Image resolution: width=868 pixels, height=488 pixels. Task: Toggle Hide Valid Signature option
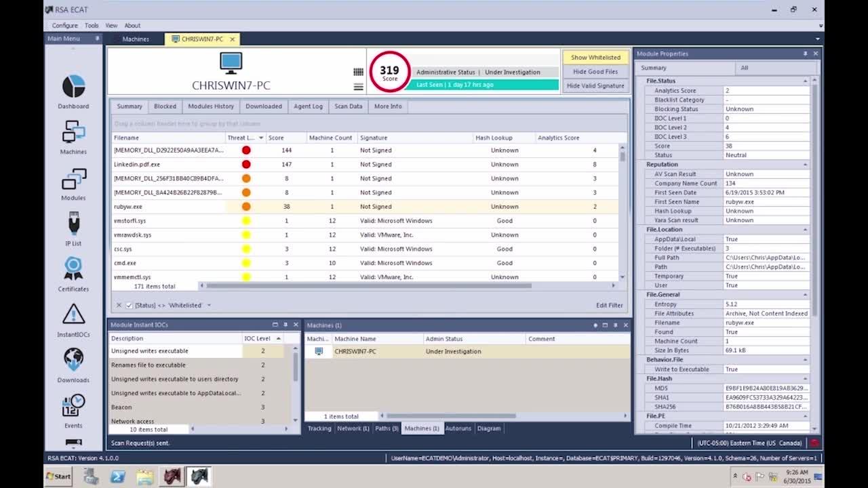point(595,86)
